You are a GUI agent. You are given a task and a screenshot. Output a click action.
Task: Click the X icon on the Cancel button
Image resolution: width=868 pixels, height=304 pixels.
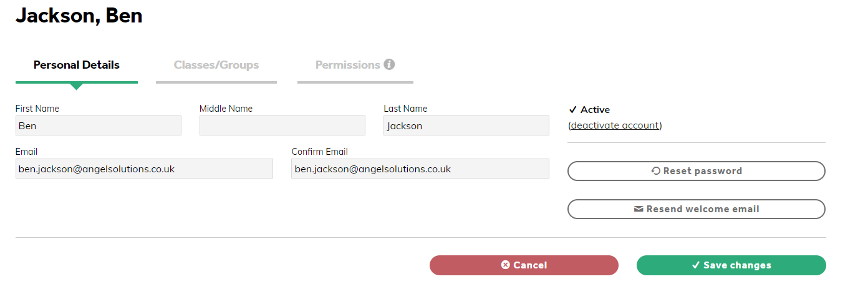pyautogui.click(x=506, y=265)
